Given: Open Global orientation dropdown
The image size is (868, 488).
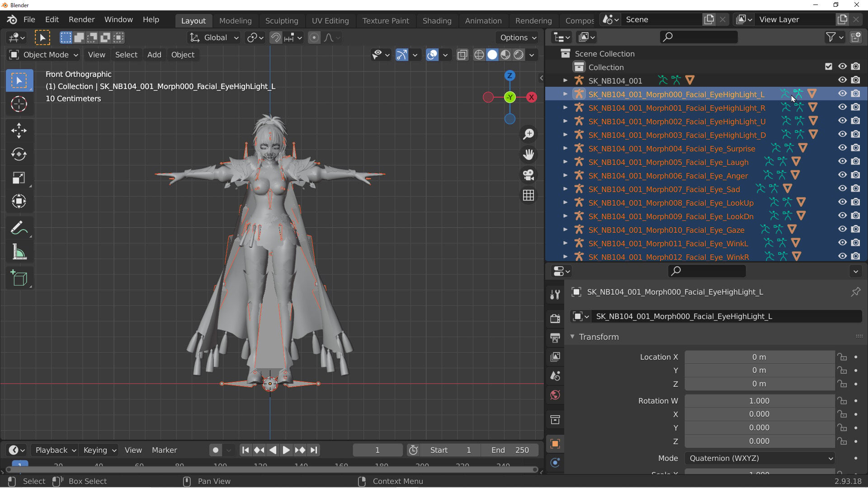Looking at the screenshot, I should click(213, 38).
